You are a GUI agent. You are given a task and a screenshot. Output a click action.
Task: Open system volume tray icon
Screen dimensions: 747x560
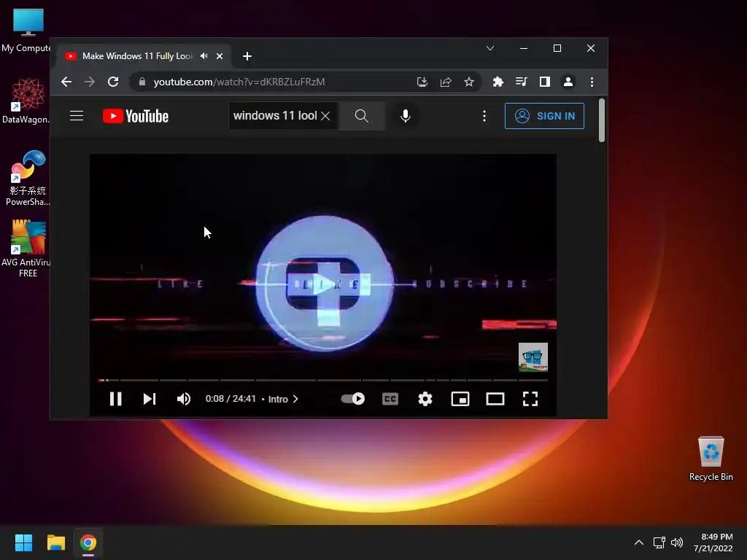point(676,542)
